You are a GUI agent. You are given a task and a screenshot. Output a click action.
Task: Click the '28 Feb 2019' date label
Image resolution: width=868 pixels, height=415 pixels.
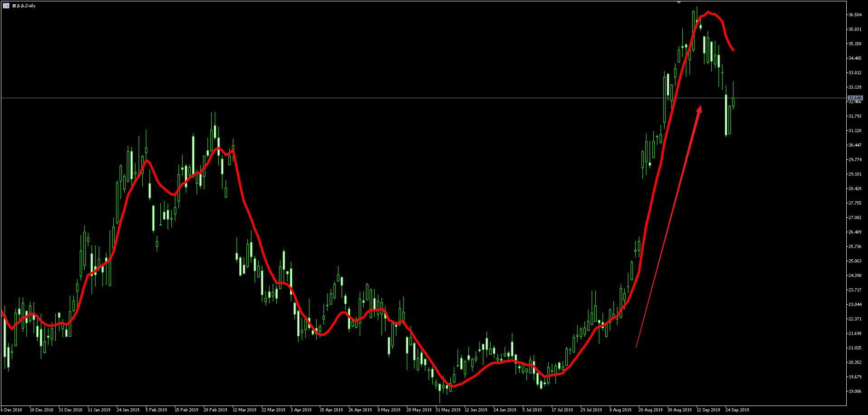(x=215, y=410)
